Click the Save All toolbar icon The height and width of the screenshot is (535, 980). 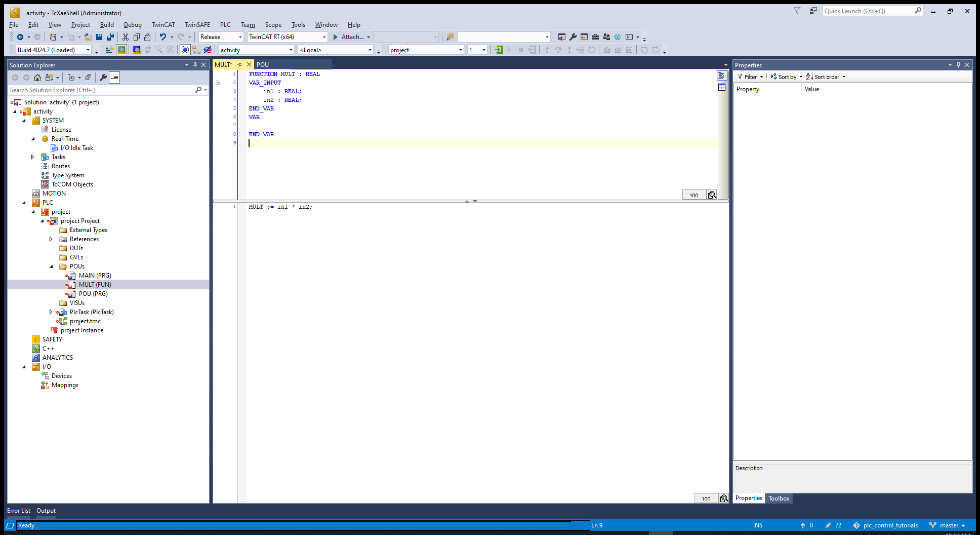click(110, 37)
